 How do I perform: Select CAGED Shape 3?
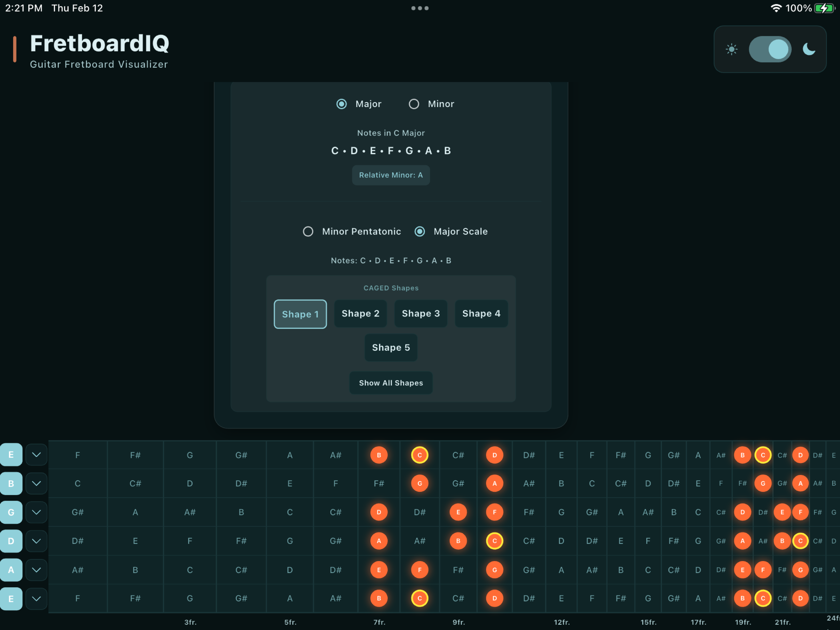(x=421, y=313)
